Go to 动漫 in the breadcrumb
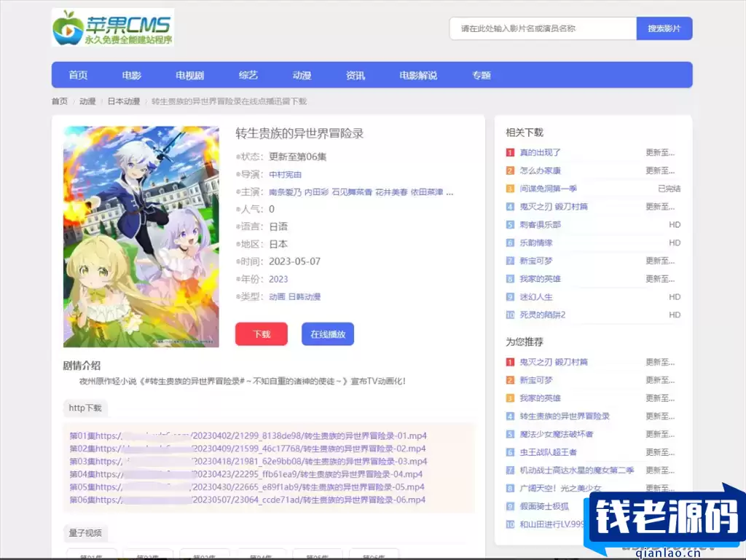This screenshot has width=746, height=560. click(87, 101)
